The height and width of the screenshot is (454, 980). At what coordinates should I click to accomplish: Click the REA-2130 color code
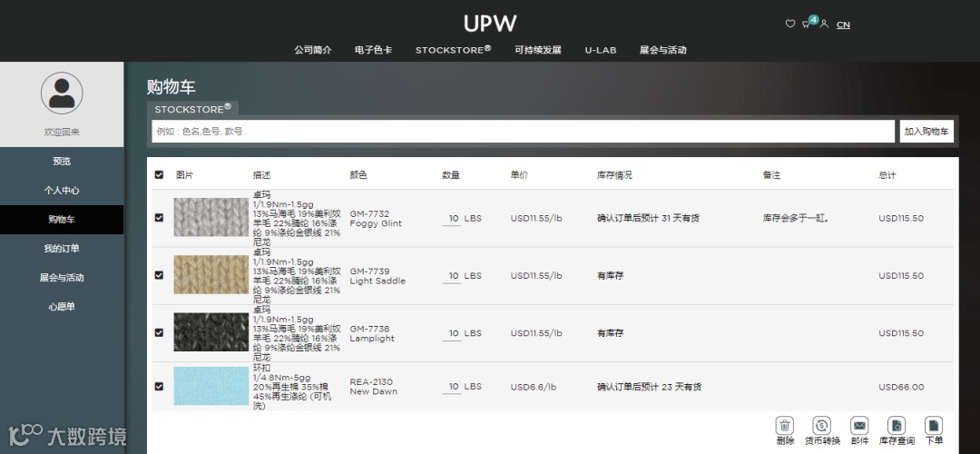[x=371, y=382]
